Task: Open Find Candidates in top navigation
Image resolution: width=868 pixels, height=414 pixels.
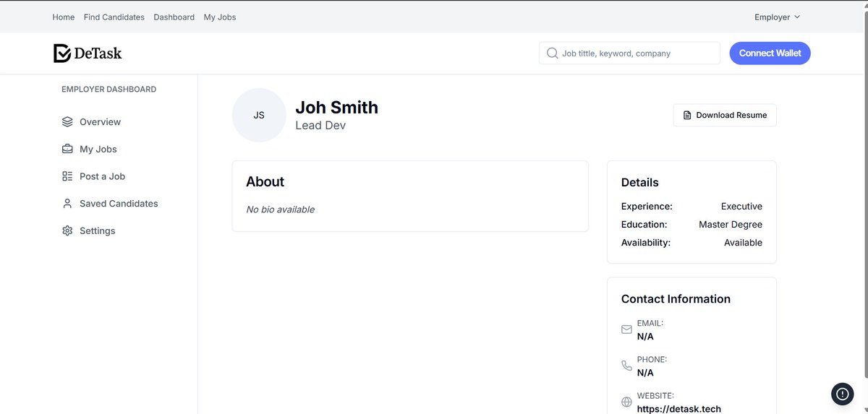Action: [x=114, y=17]
